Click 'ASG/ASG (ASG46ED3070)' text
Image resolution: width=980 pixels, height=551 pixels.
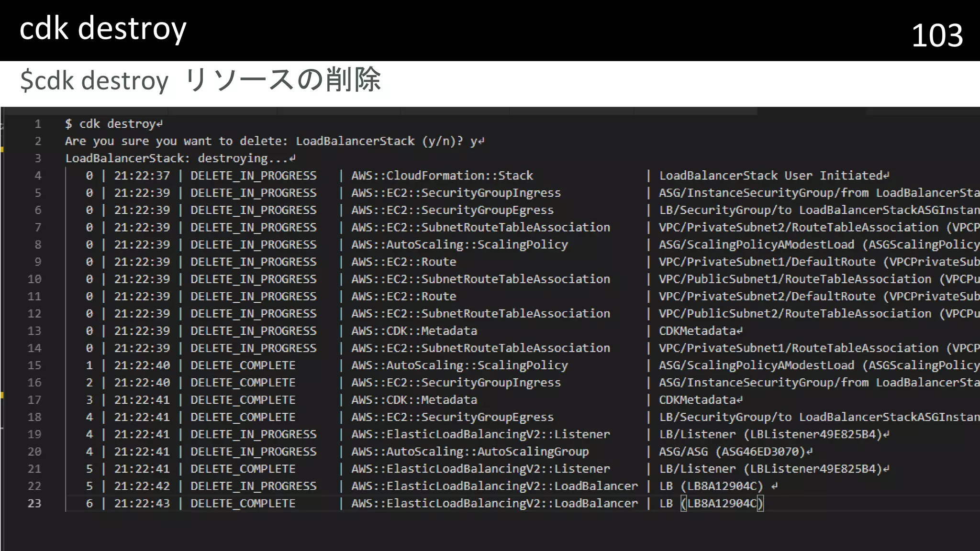click(732, 451)
